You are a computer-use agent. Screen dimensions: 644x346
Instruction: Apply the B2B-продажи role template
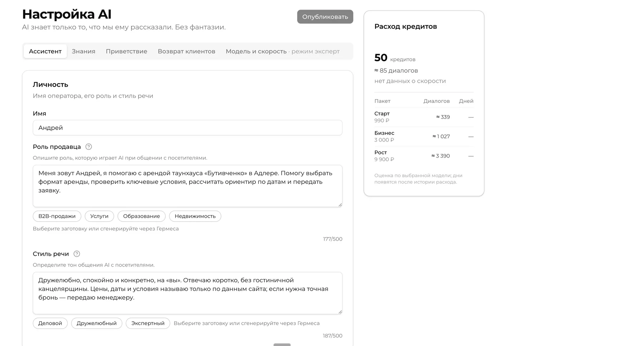tap(57, 216)
